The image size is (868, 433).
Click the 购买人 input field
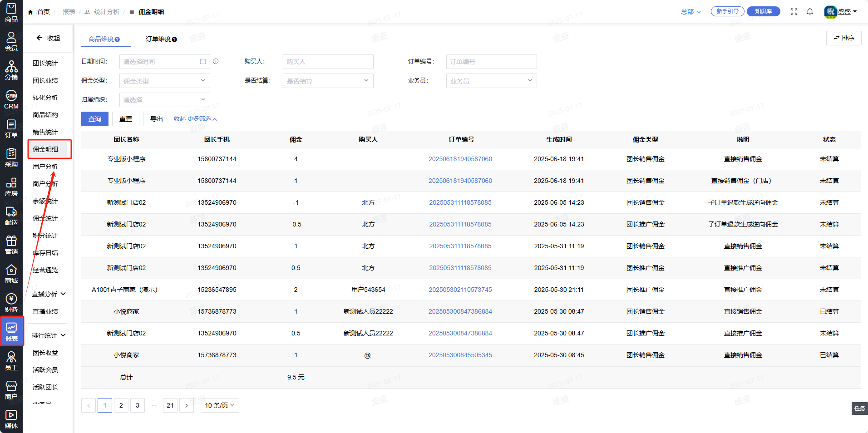pyautogui.click(x=328, y=62)
